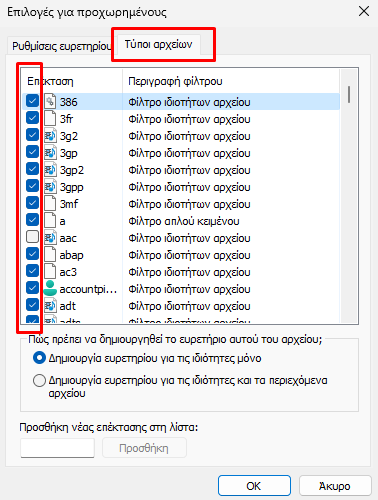Close the Επιλογές για προχωρημένους dialog
The image size is (378, 500).
click(364, 11)
